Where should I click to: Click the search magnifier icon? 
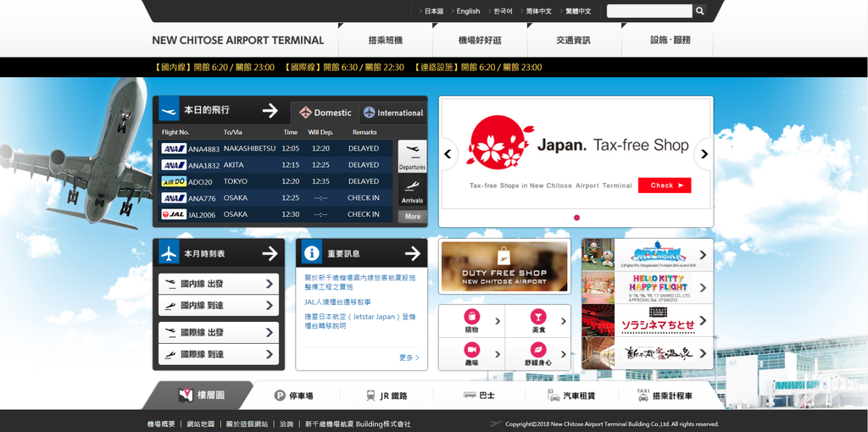[699, 10]
